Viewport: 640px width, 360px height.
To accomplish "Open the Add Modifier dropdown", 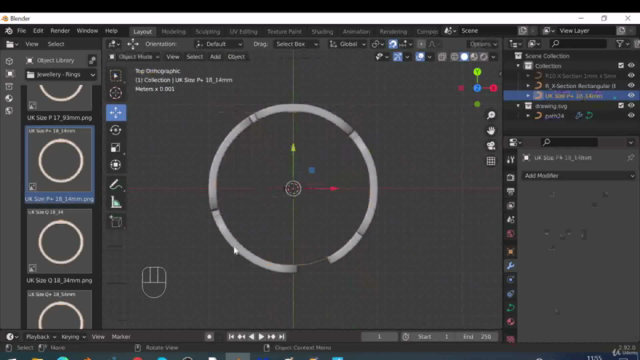I will pyautogui.click(x=579, y=176).
